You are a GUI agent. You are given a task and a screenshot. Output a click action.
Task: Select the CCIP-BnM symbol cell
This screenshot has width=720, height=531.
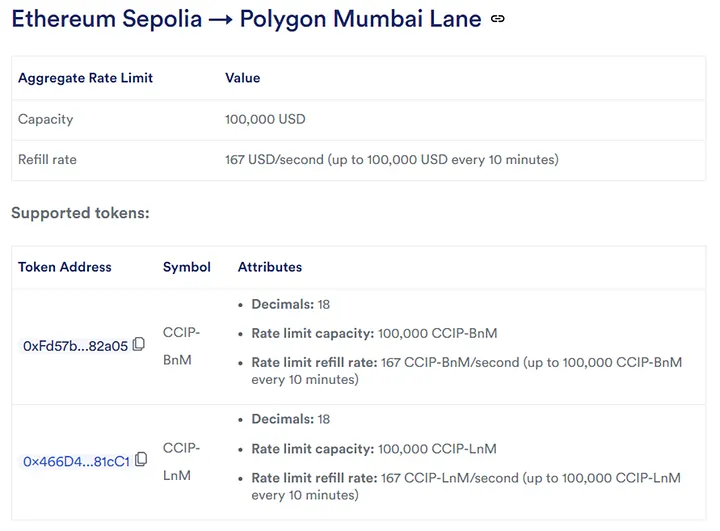point(182,344)
